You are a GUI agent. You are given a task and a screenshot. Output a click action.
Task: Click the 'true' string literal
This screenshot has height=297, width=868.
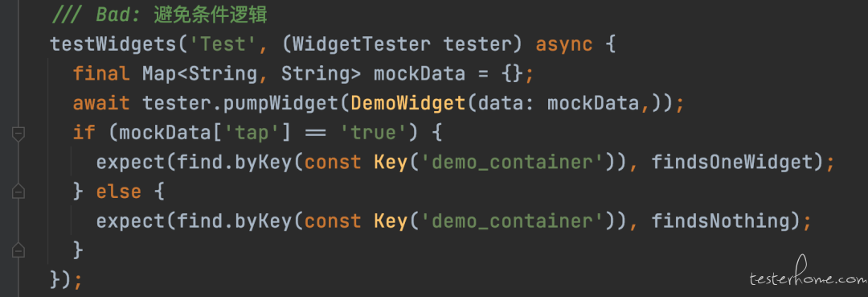click(x=374, y=133)
